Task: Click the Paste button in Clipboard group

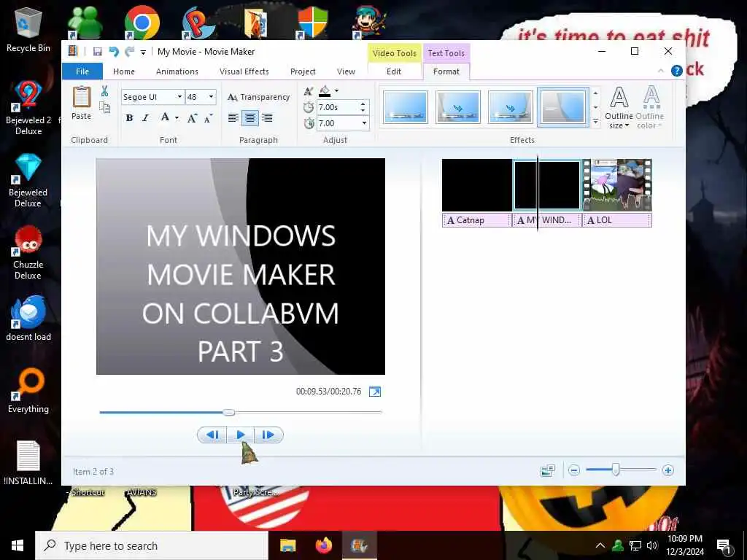Action: (82, 103)
